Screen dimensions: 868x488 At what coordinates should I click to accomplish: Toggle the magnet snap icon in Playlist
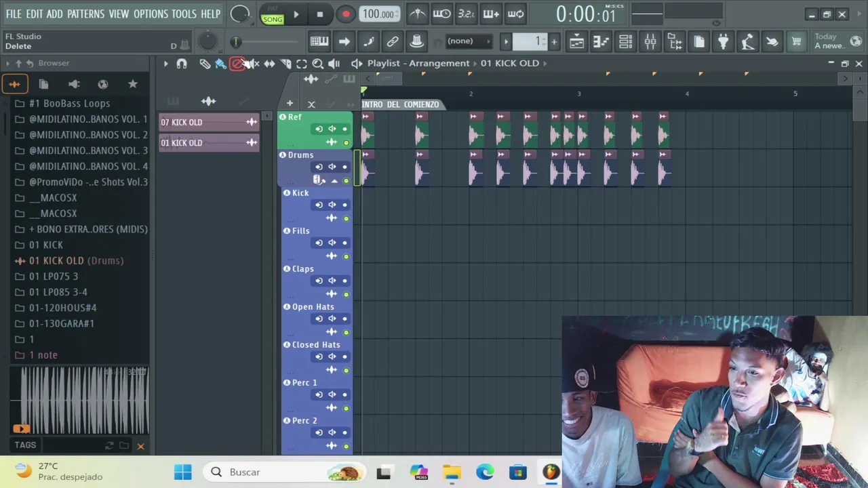(x=181, y=64)
